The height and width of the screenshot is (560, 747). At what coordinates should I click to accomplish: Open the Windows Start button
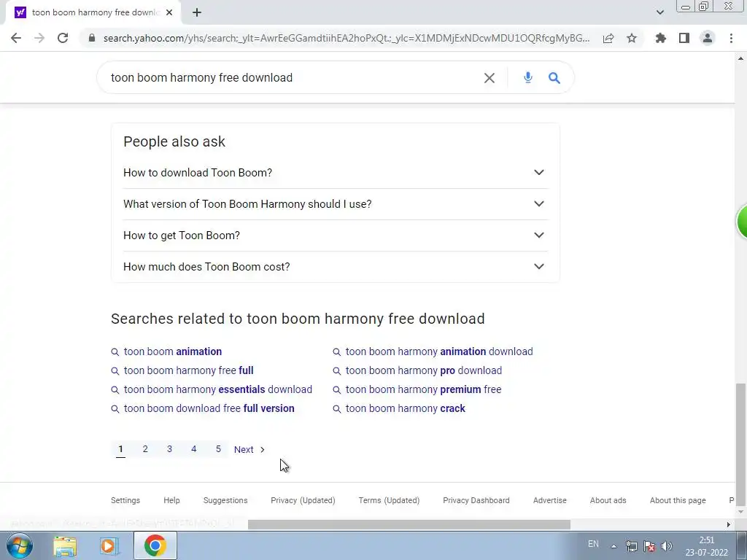coord(20,545)
